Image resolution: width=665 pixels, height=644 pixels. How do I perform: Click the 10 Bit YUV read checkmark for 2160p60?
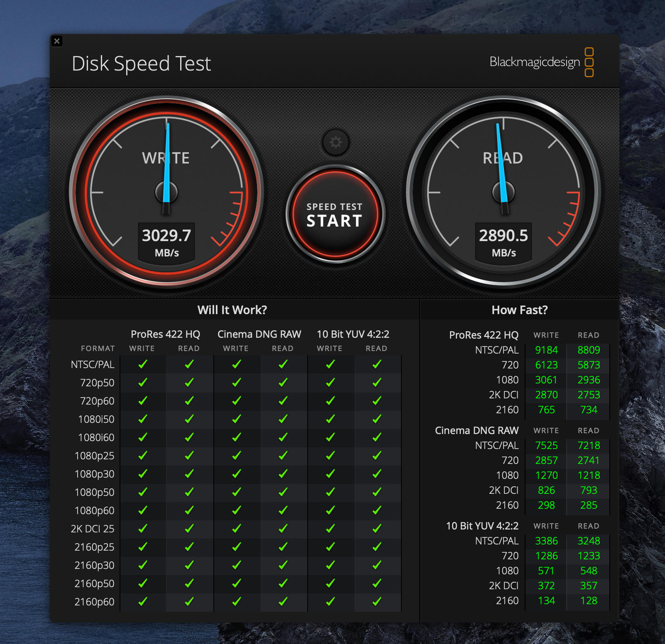377,601
